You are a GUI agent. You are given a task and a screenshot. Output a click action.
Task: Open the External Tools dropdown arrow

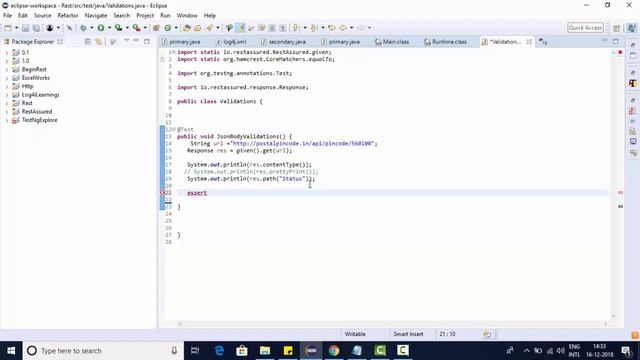tap(145, 28)
